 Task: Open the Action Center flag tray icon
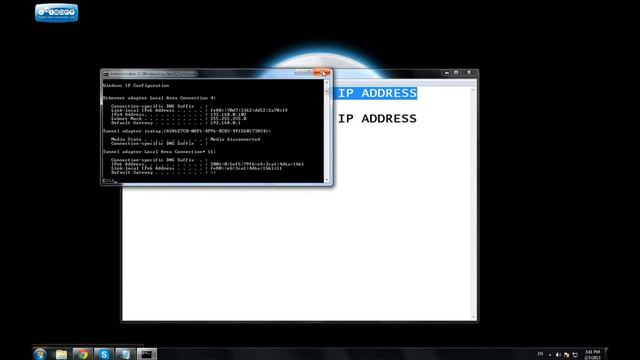click(567, 355)
